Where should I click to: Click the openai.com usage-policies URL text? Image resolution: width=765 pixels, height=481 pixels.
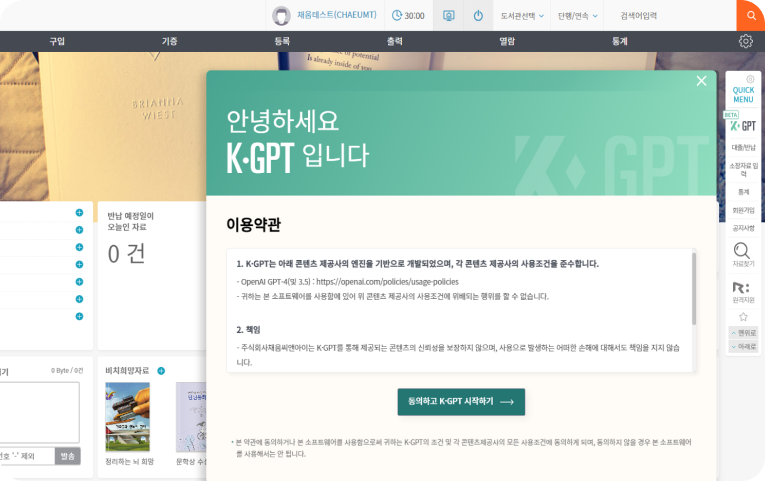[x=387, y=282]
